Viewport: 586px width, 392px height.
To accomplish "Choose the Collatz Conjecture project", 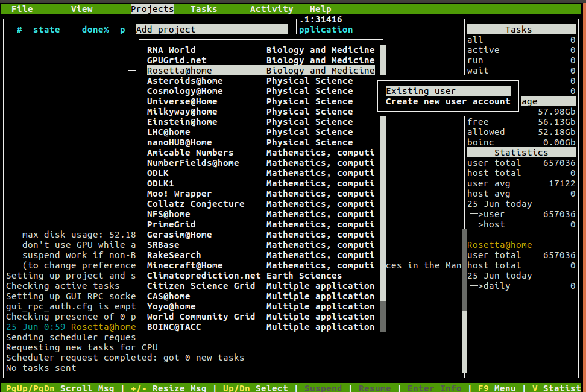I will pyautogui.click(x=261, y=204).
